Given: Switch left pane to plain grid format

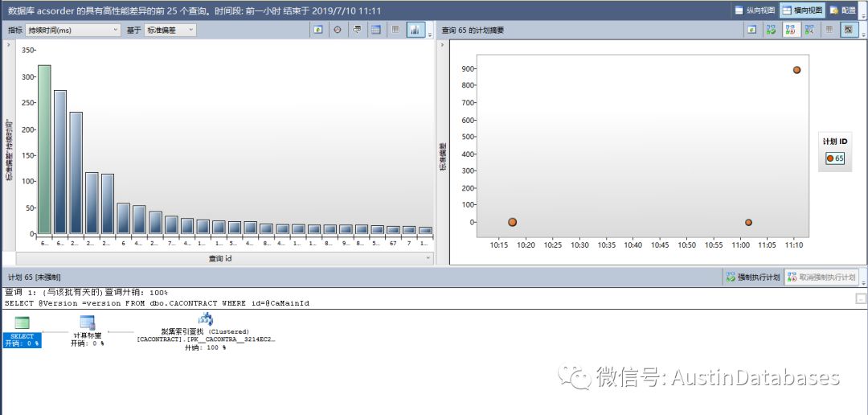Looking at the screenshot, I should point(395,30).
